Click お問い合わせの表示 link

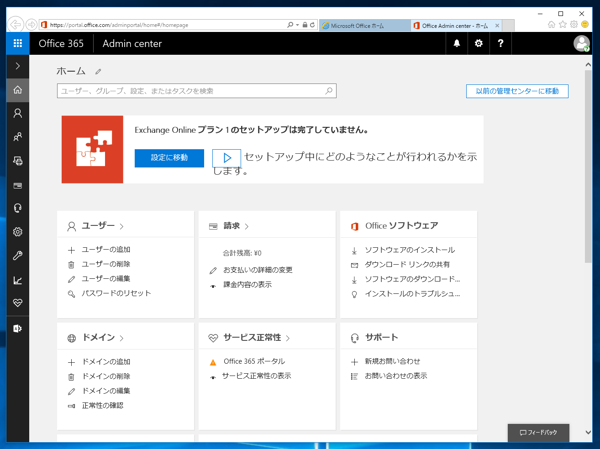click(x=396, y=376)
